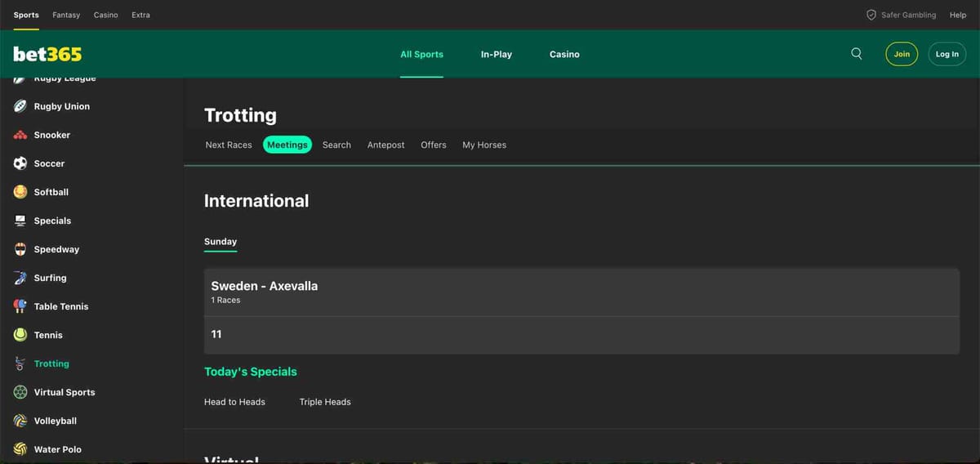Viewport: 980px width, 464px height.
Task: Click the International section heading
Action: point(256,201)
